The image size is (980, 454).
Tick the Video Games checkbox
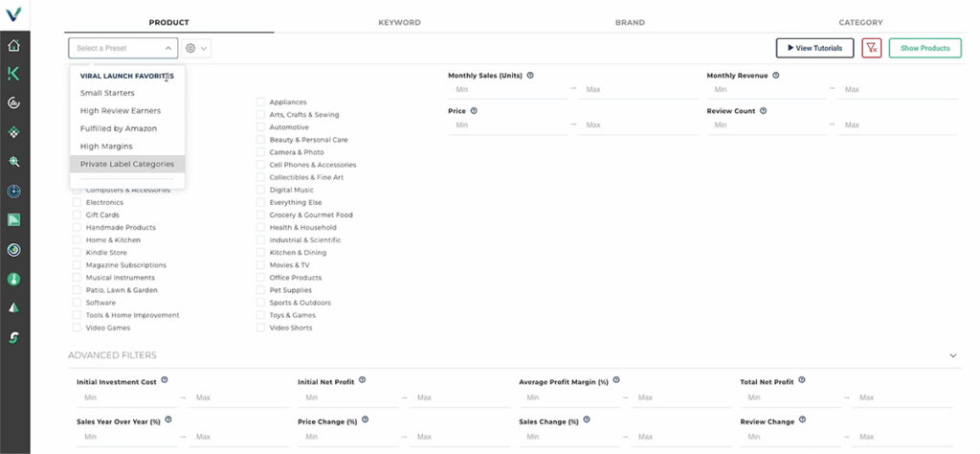tap(77, 328)
